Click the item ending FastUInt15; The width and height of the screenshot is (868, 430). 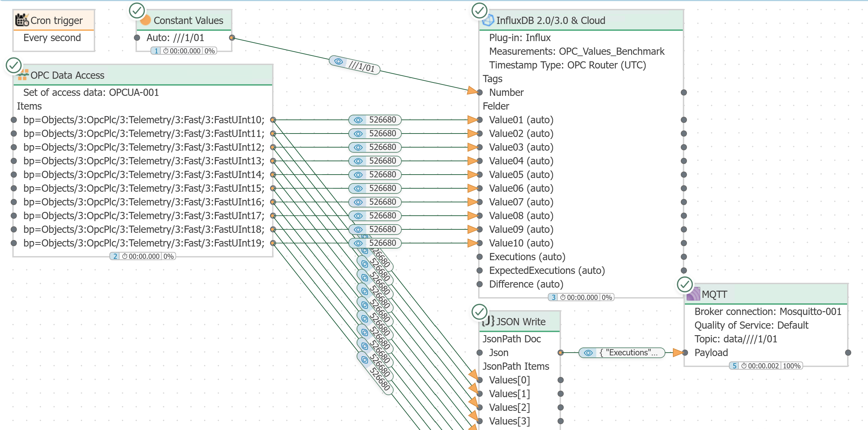point(144,188)
